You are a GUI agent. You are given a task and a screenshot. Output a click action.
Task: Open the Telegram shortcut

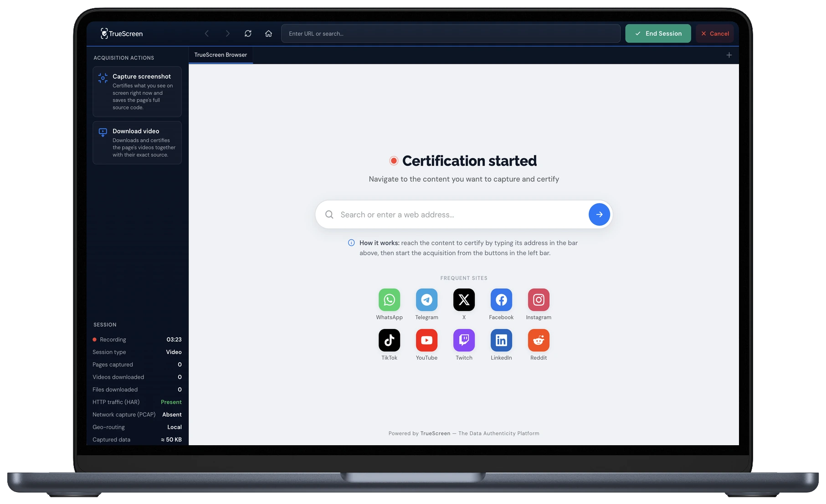pyautogui.click(x=426, y=304)
